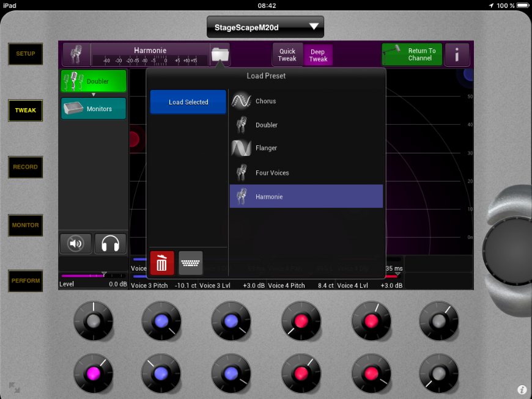Tap the headphones monitor icon
This screenshot has height=399, width=532.
point(110,244)
